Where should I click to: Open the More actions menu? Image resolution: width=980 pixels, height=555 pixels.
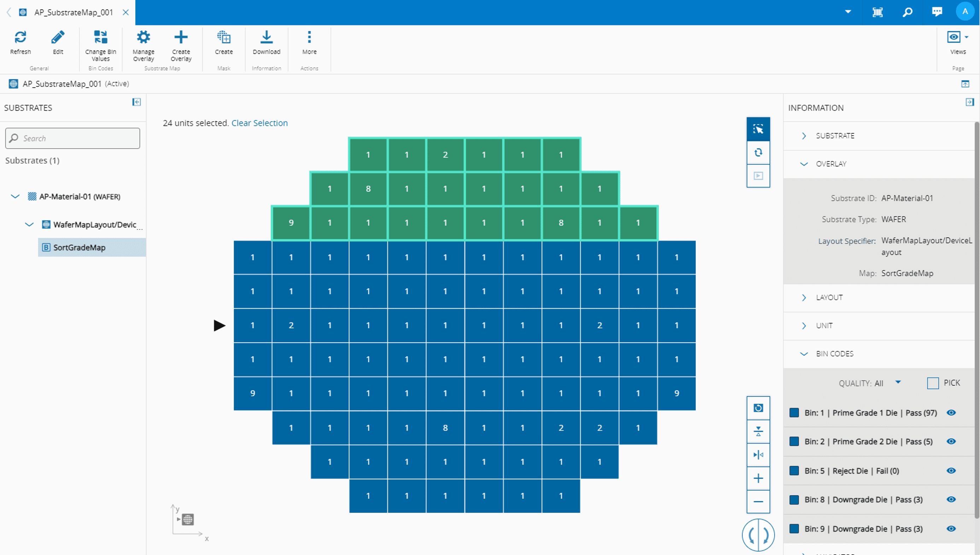[x=309, y=37]
